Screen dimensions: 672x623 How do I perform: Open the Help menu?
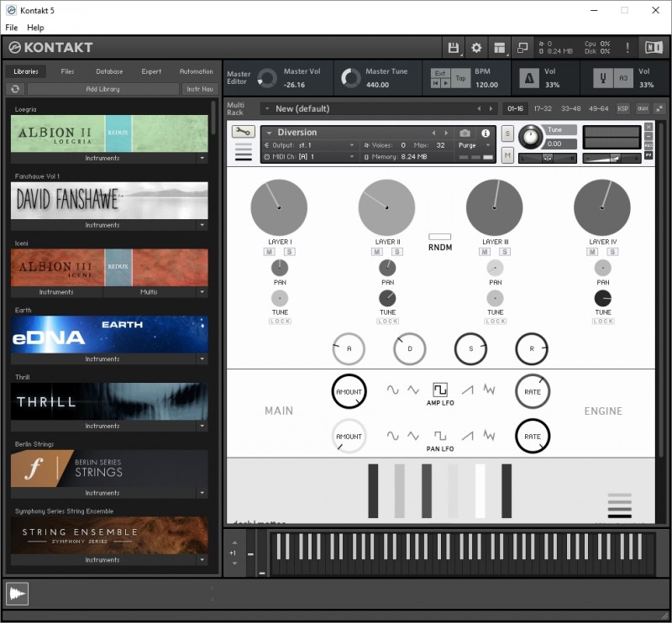pos(35,28)
